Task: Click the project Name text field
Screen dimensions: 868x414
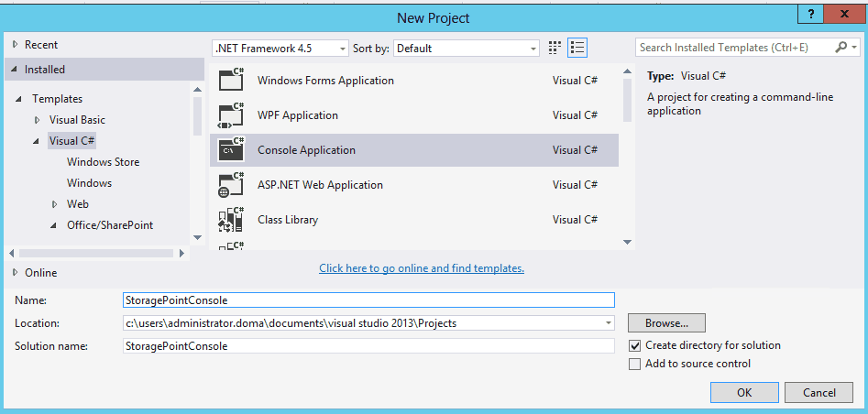Action: [x=368, y=300]
